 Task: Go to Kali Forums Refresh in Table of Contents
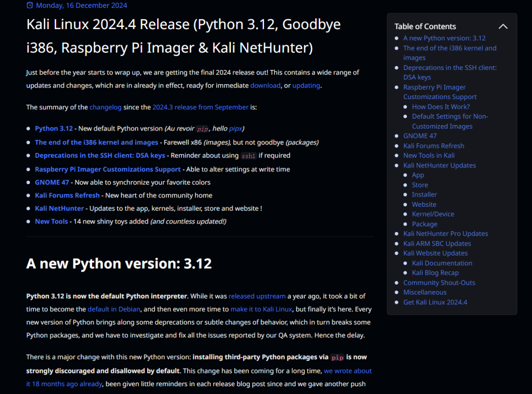tap(433, 146)
